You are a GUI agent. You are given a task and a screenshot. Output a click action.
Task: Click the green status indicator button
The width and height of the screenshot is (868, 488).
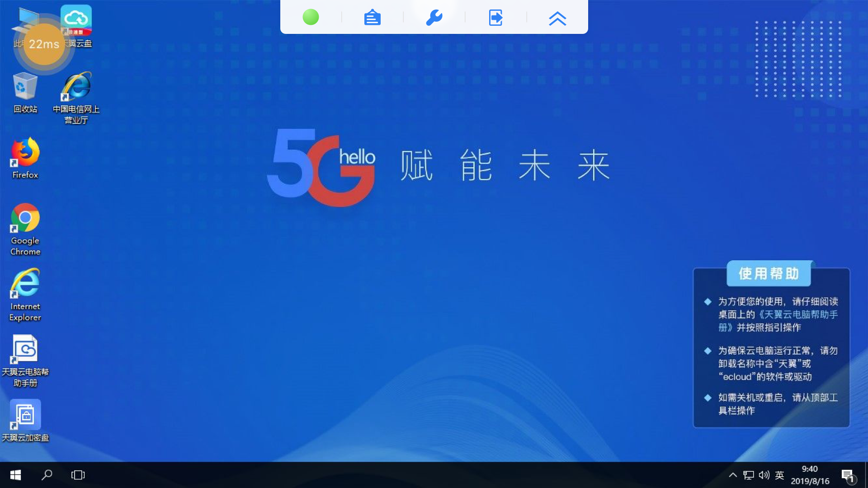point(309,17)
